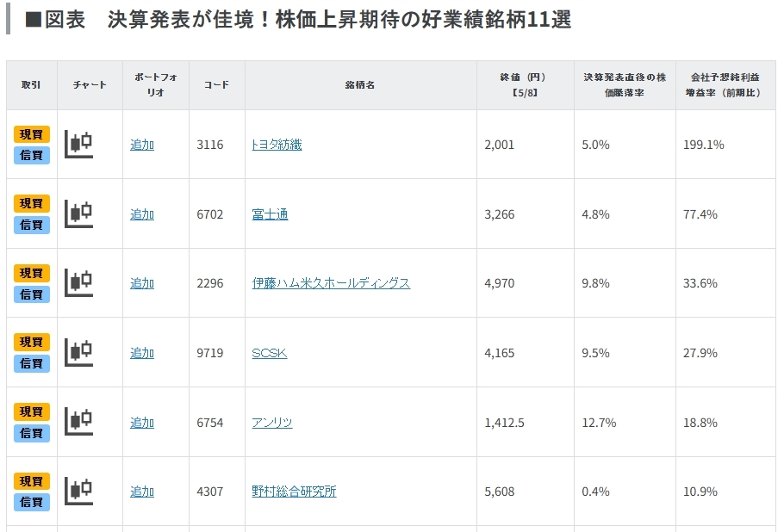Image resolution: width=784 pixels, height=532 pixels.
Task: Select stock code 9719
Action: click(210, 353)
